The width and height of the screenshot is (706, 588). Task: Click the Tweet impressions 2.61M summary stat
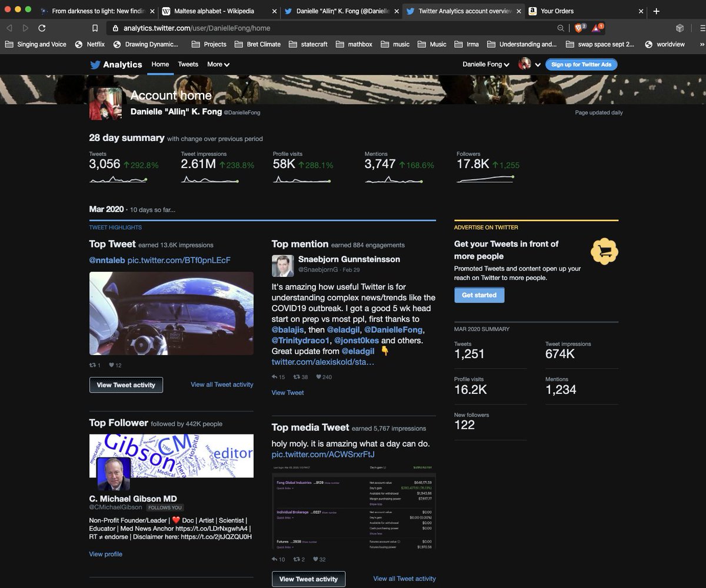click(x=218, y=168)
